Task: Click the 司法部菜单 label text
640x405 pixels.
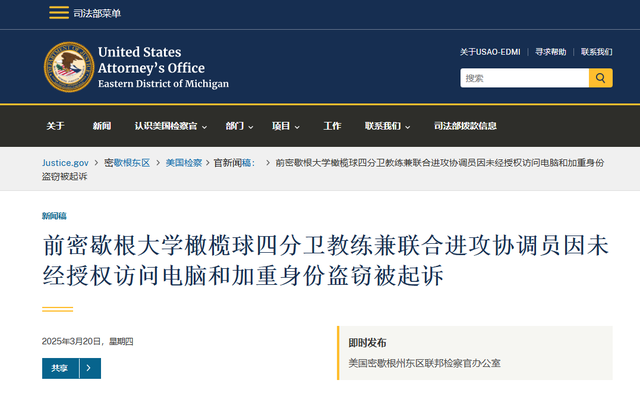Action: tap(97, 13)
